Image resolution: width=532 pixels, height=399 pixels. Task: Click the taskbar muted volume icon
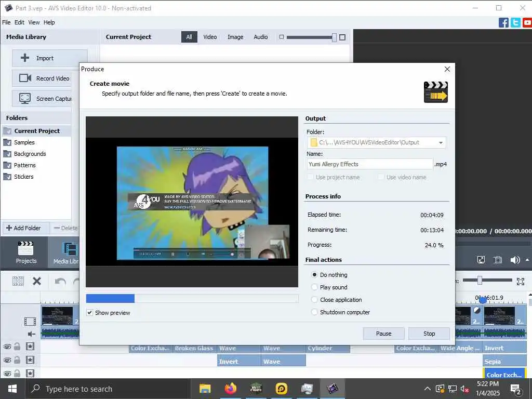[x=464, y=389]
